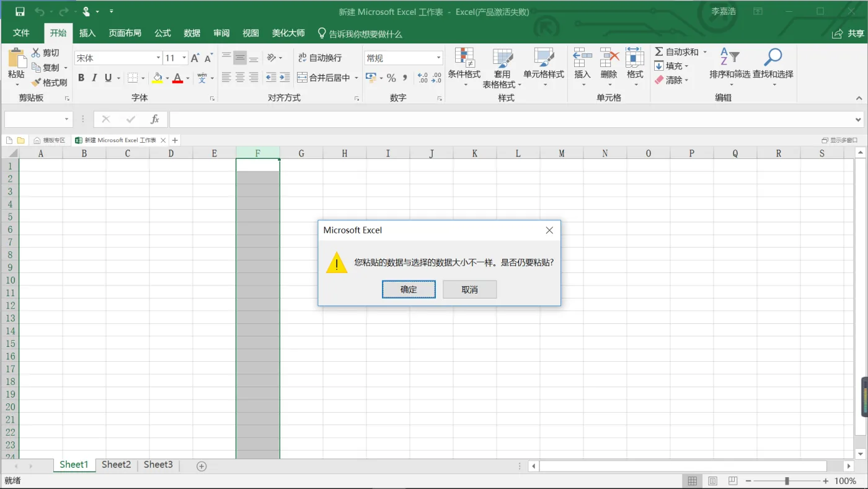Click 取消 button in the dialog
Image resolution: width=868 pixels, height=489 pixels.
470,289
